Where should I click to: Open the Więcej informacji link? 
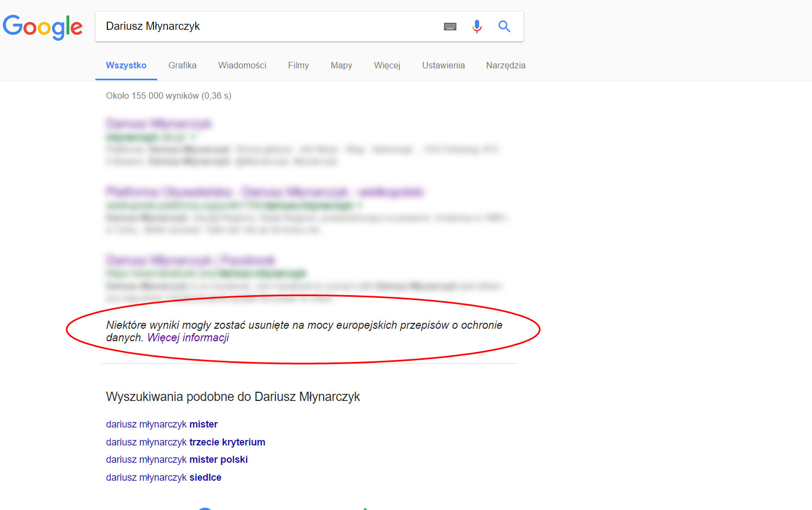pos(188,337)
